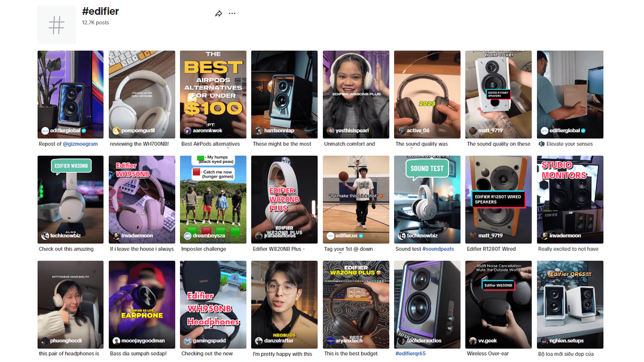This screenshot has width=644, height=362.
Task: Click caption 'If i leave the house i always'
Action: [x=142, y=249]
